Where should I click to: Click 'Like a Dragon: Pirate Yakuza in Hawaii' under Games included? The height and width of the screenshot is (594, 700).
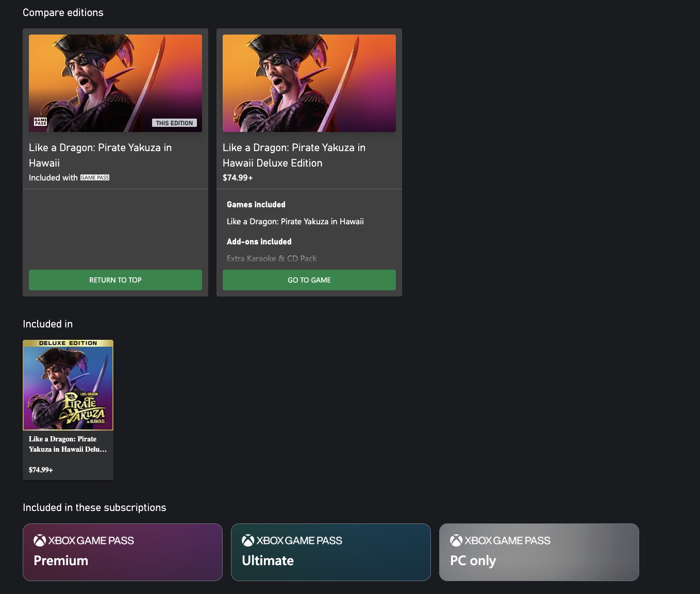(x=295, y=222)
